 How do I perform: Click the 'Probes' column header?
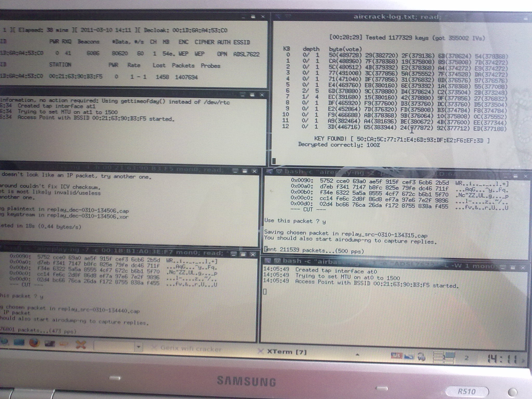pos(210,65)
